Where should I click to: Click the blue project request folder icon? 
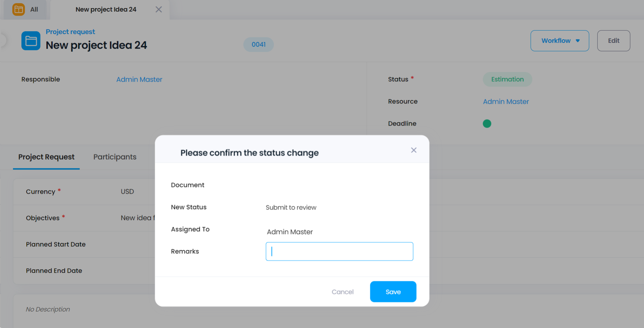31,41
